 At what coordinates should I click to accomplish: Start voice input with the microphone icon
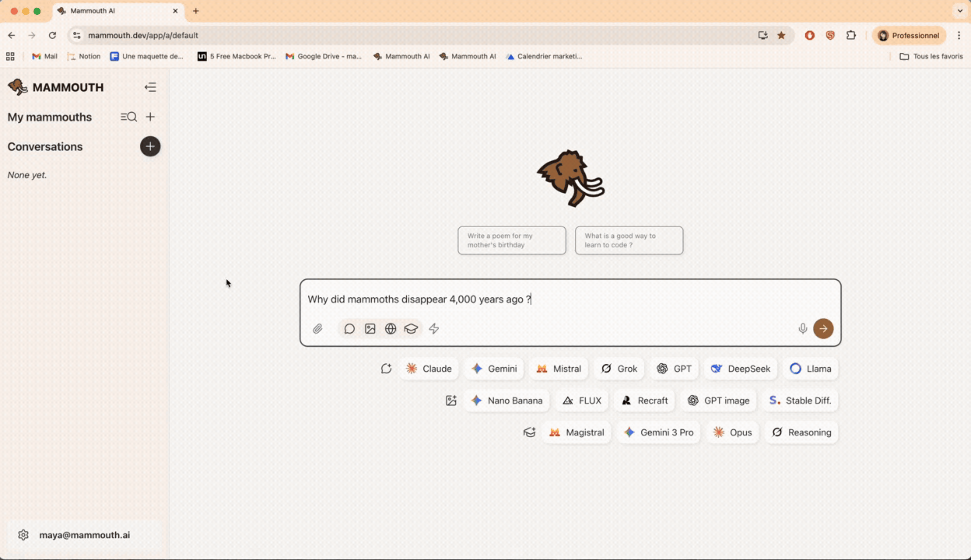coord(802,328)
